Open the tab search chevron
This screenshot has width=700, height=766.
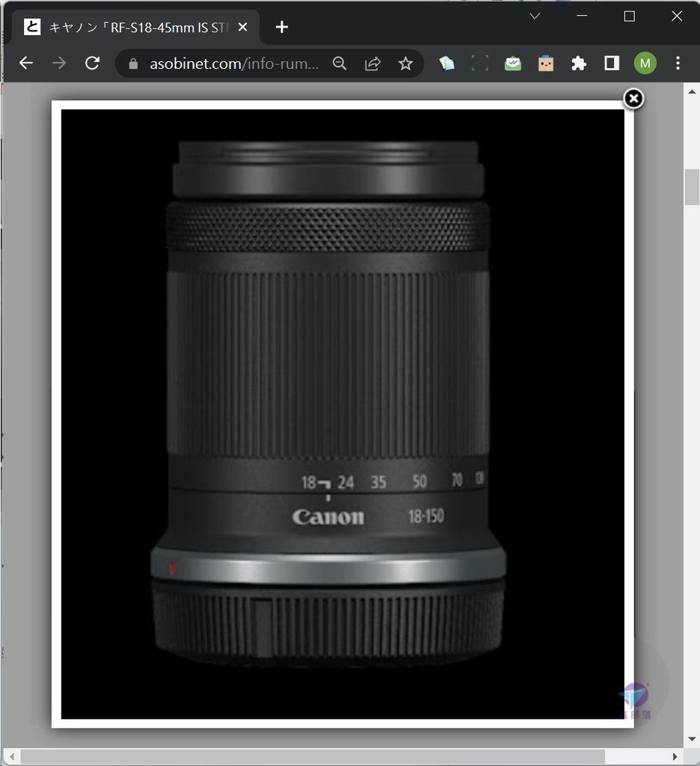point(535,16)
